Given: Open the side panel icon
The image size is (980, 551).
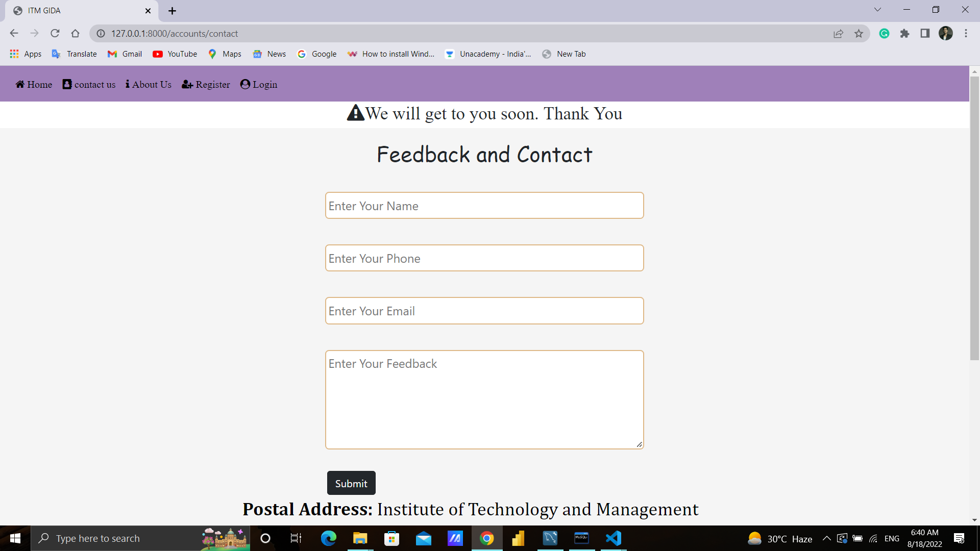Looking at the screenshot, I should [x=925, y=33].
